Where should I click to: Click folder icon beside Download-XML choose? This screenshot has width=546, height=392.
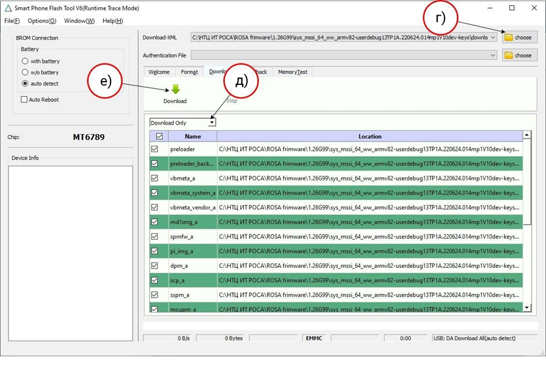509,38
